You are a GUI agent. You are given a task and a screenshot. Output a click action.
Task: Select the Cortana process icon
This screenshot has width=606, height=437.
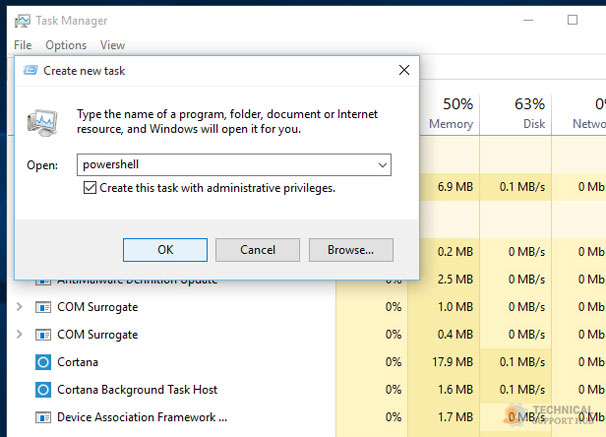43,362
